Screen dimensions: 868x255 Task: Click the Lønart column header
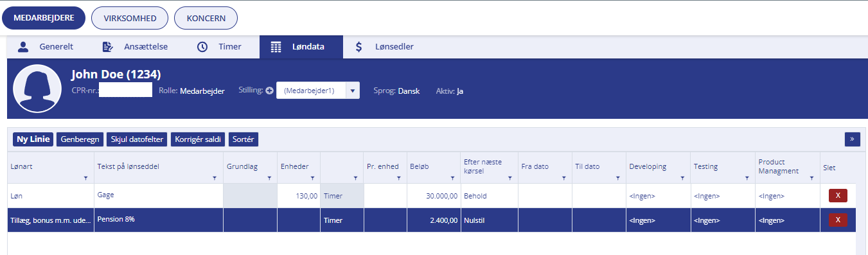click(x=51, y=168)
